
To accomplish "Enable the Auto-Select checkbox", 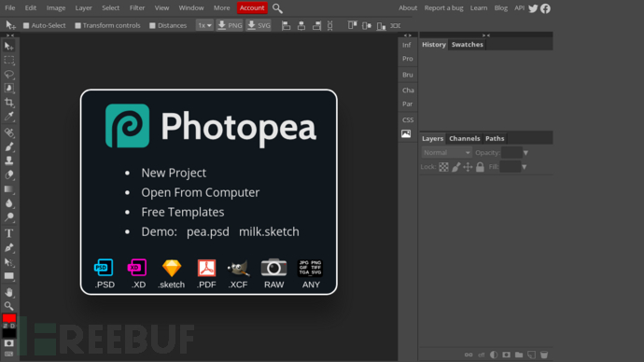I will pos(26,25).
